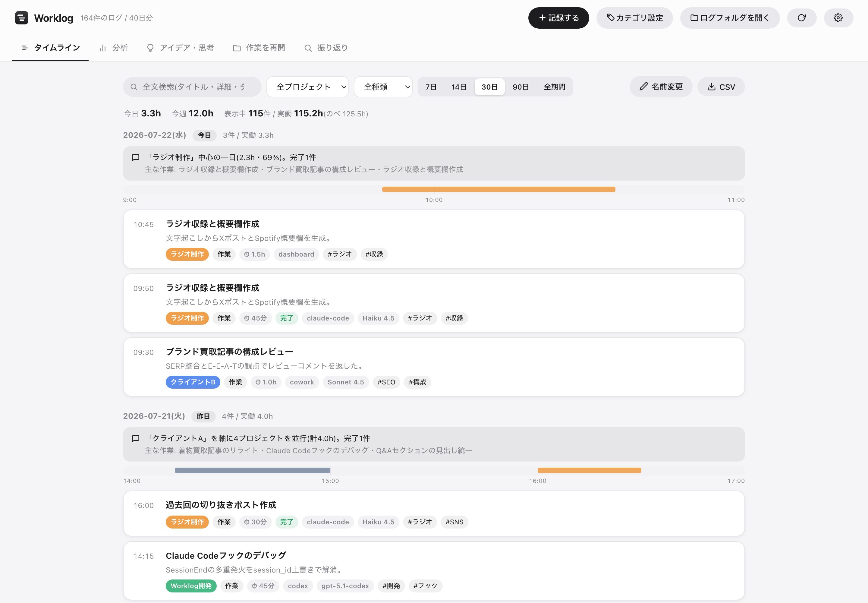Screen dimensions: 868x603
Task: Click the refresh icon button
Action: click(x=801, y=18)
